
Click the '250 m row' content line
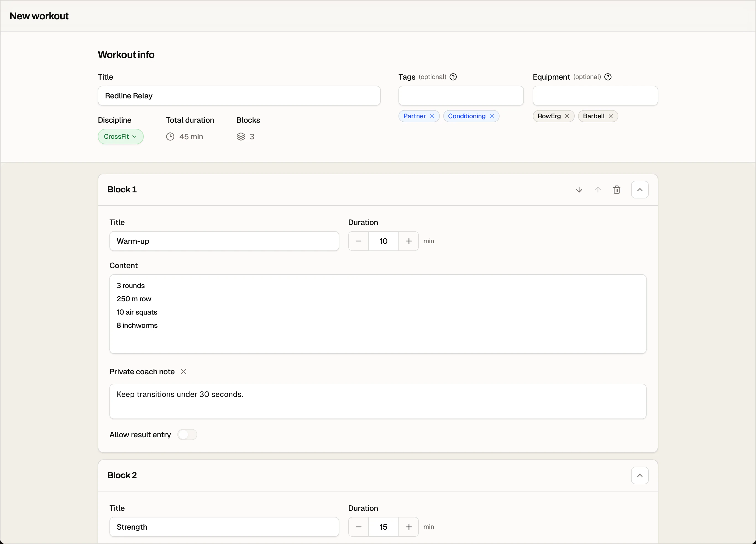[134, 299]
